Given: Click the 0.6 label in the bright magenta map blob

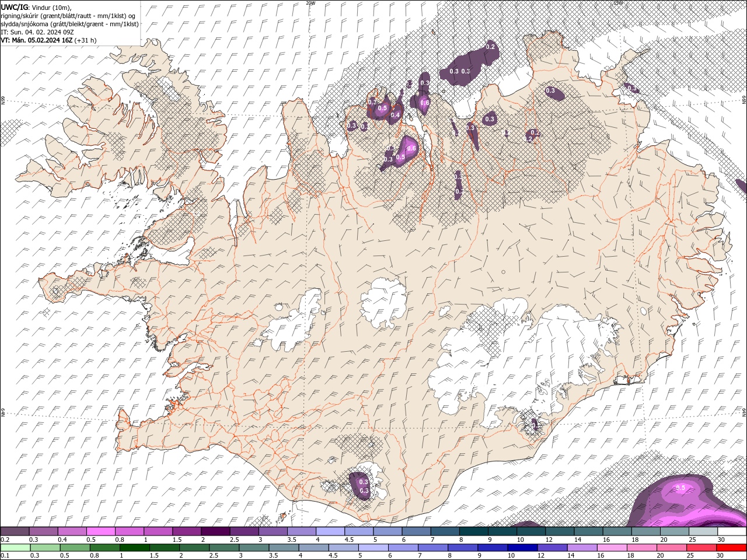Looking at the screenshot, I should point(411,149).
